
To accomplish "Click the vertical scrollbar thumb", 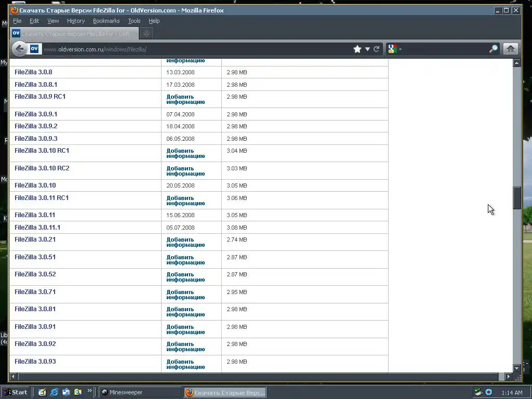I will point(517,198).
